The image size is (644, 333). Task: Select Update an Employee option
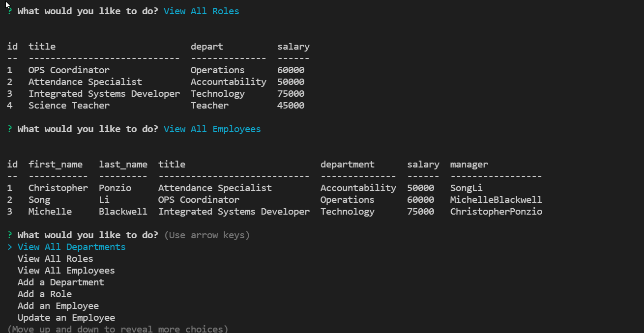66,317
